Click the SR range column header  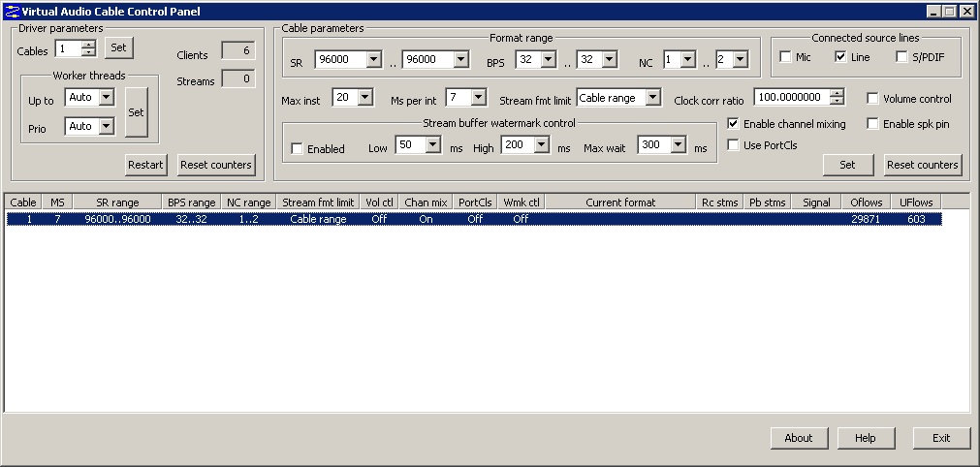pyautogui.click(x=117, y=202)
